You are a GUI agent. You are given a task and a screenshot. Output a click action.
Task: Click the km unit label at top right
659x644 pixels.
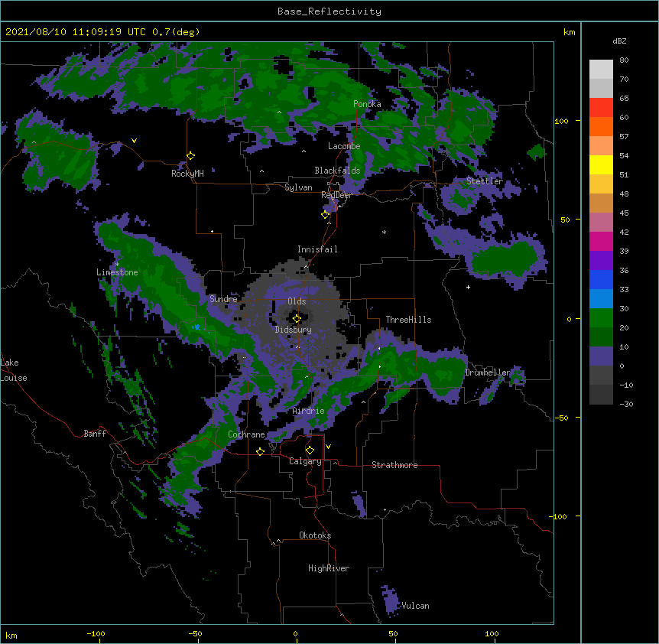569,32
